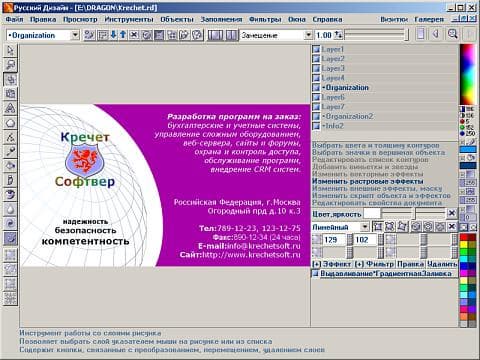Toggle the Info2 layer checkbox

(316, 126)
